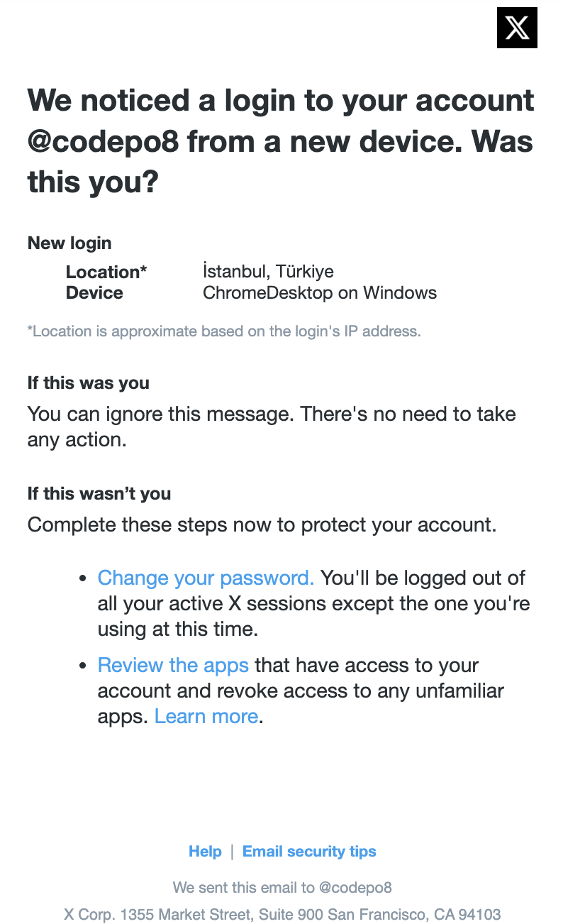
Task: Open the Help link in footer
Action: 205,852
